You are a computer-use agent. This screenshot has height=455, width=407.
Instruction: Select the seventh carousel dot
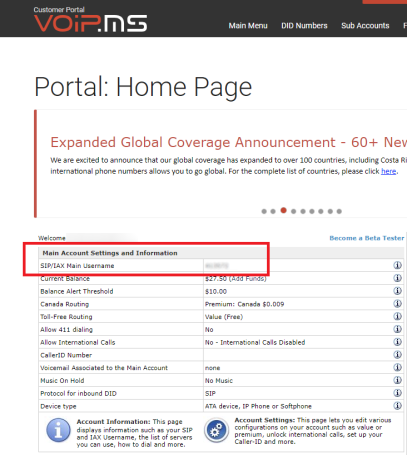point(321,211)
